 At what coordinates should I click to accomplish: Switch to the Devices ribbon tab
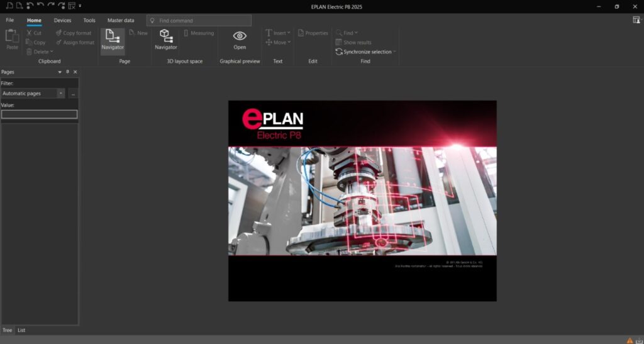coord(62,20)
